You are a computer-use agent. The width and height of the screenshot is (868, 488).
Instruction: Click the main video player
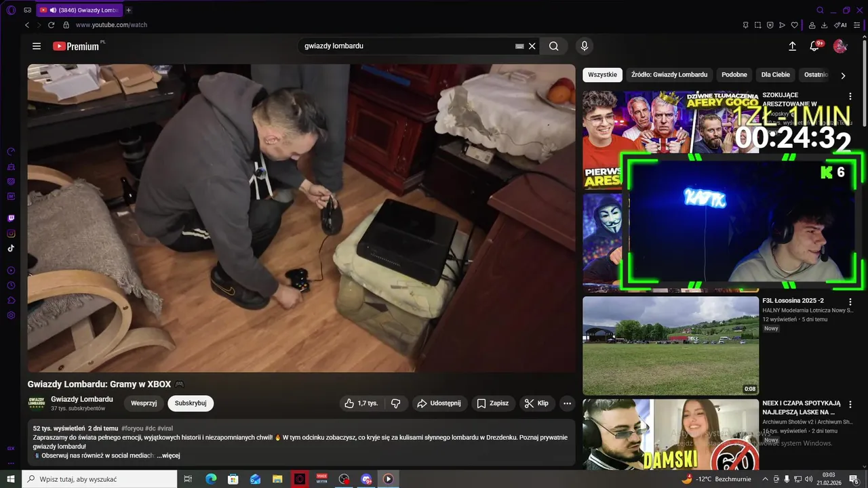coord(301,218)
